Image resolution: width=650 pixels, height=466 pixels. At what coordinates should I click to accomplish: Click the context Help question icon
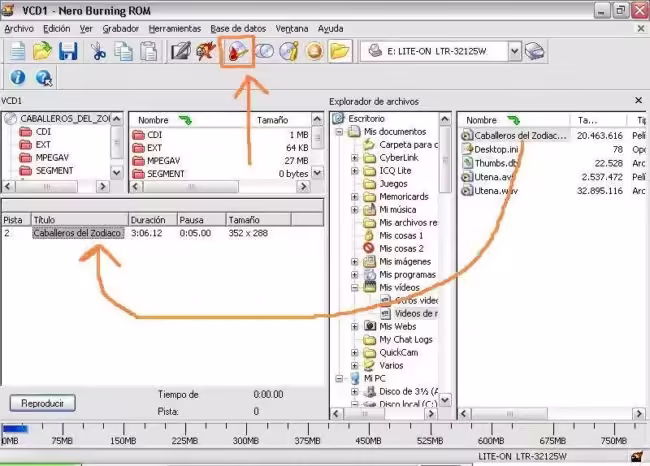coord(44,78)
